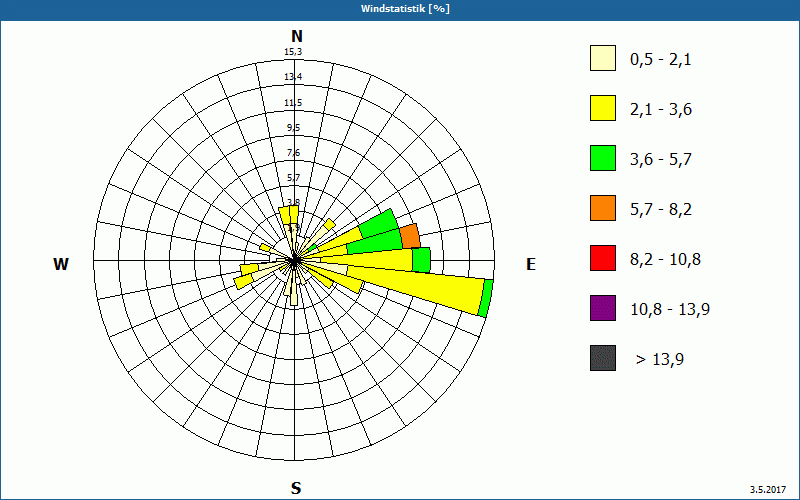Click the N compass label
Image resolution: width=800 pixels, height=500 pixels.
[296, 36]
